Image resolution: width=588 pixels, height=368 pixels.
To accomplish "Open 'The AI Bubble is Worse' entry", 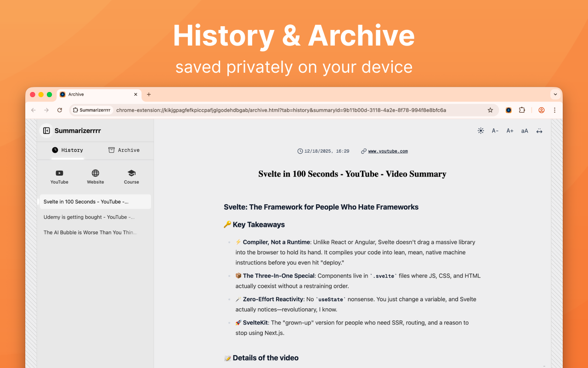I will [x=95, y=232].
